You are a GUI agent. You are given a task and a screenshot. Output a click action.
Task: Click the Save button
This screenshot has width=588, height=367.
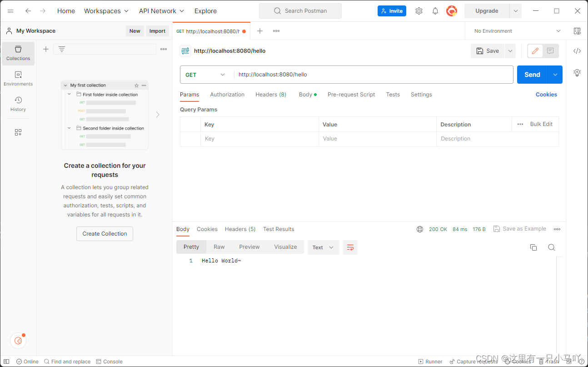[x=488, y=51]
